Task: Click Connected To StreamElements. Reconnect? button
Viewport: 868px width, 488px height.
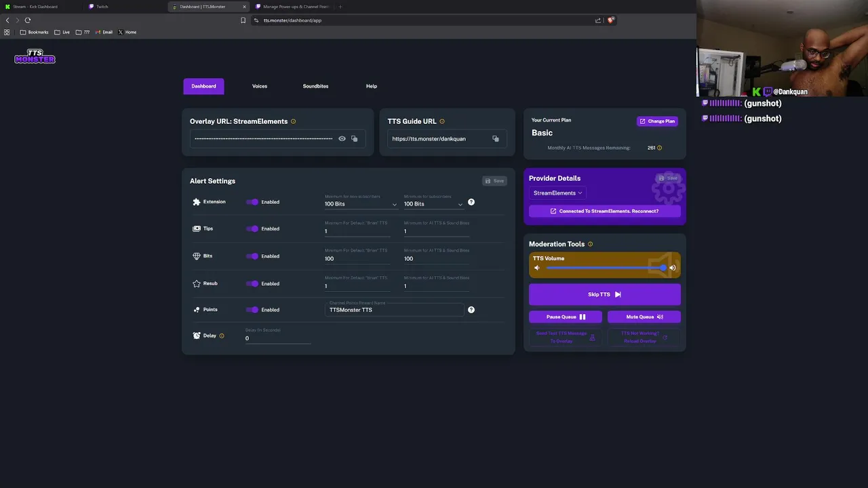Action: pos(604,211)
